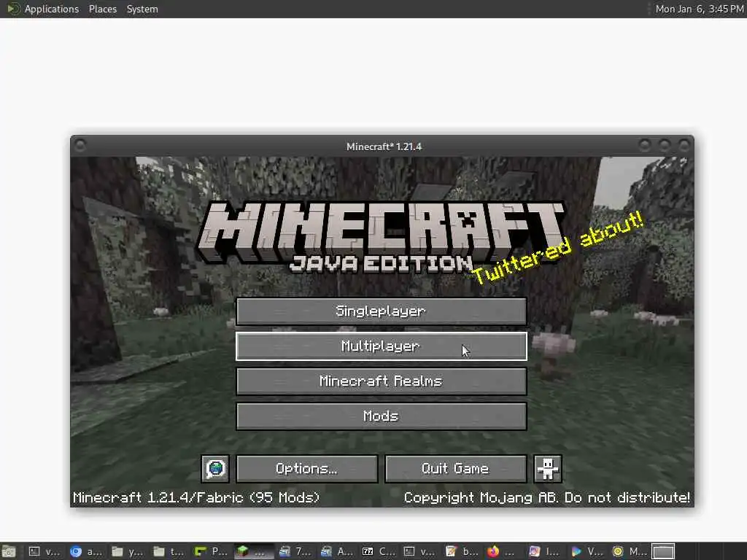Select the Minecraft grass block taskbar entry
The width and height of the screenshot is (747, 560).
pos(253,551)
